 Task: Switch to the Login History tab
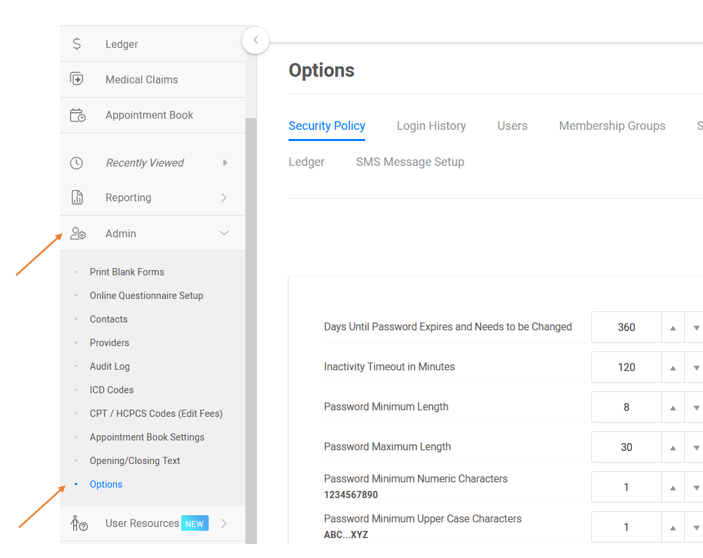pos(431,126)
